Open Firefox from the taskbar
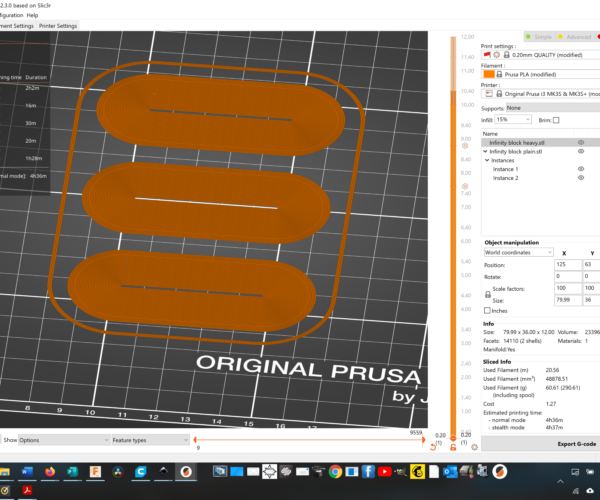This screenshot has height=500, width=600. tap(48, 471)
